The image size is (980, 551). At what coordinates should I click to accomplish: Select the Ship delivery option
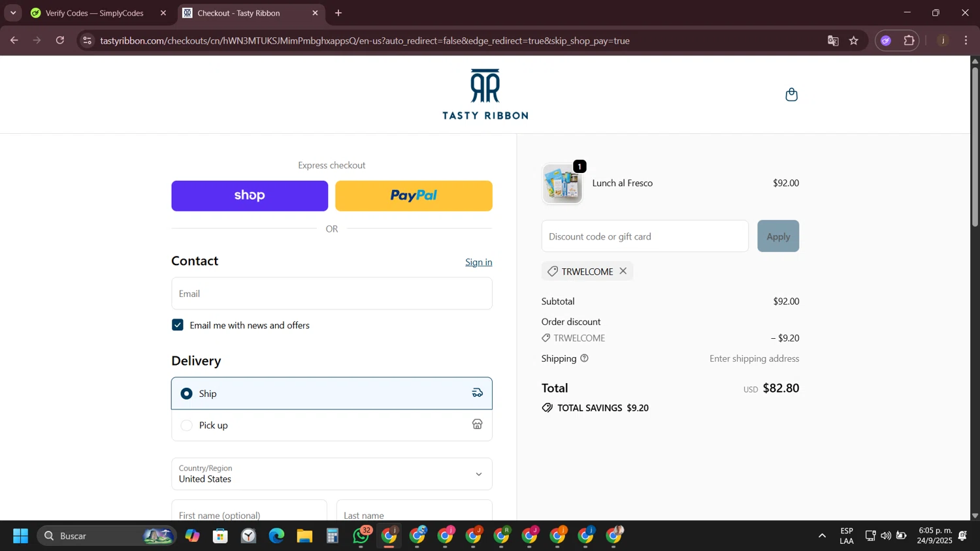pos(331,394)
